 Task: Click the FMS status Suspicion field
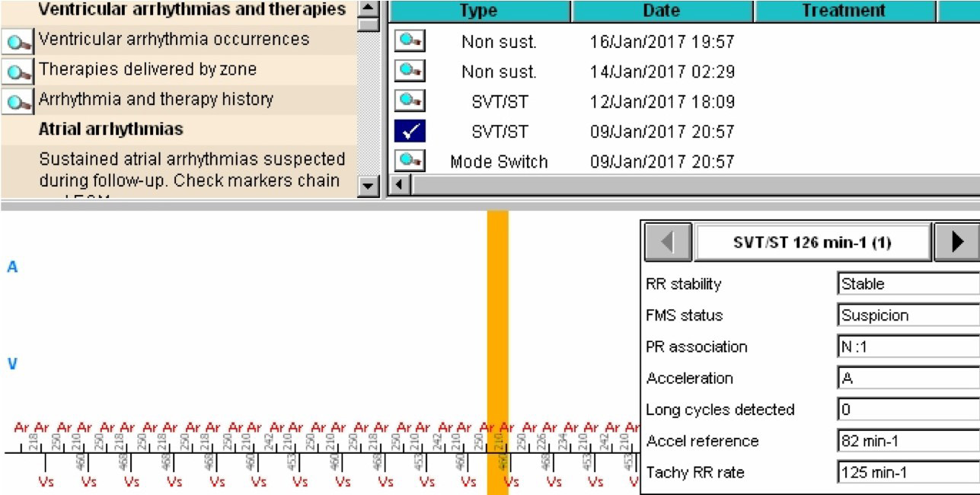click(x=907, y=315)
